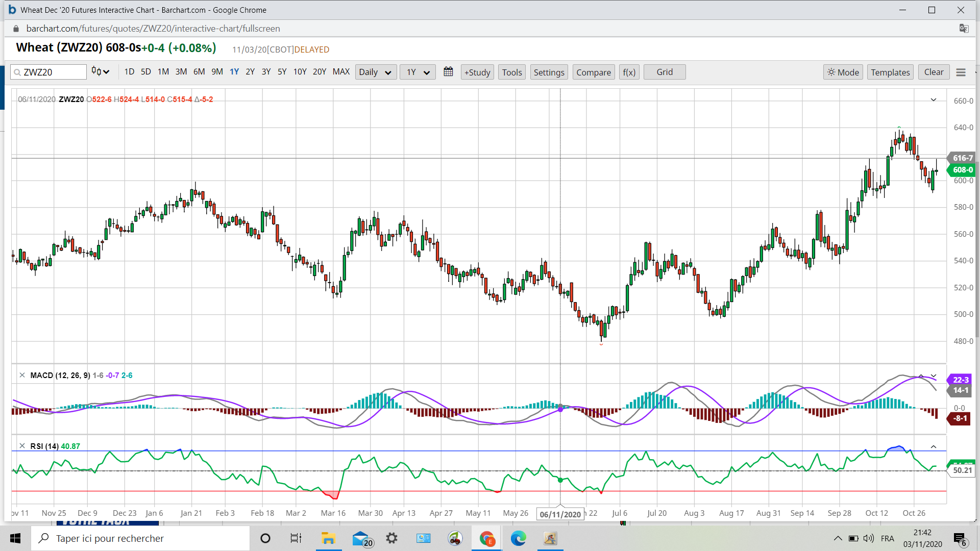The width and height of the screenshot is (980, 551).
Task: Click the Templates button
Action: (x=890, y=72)
